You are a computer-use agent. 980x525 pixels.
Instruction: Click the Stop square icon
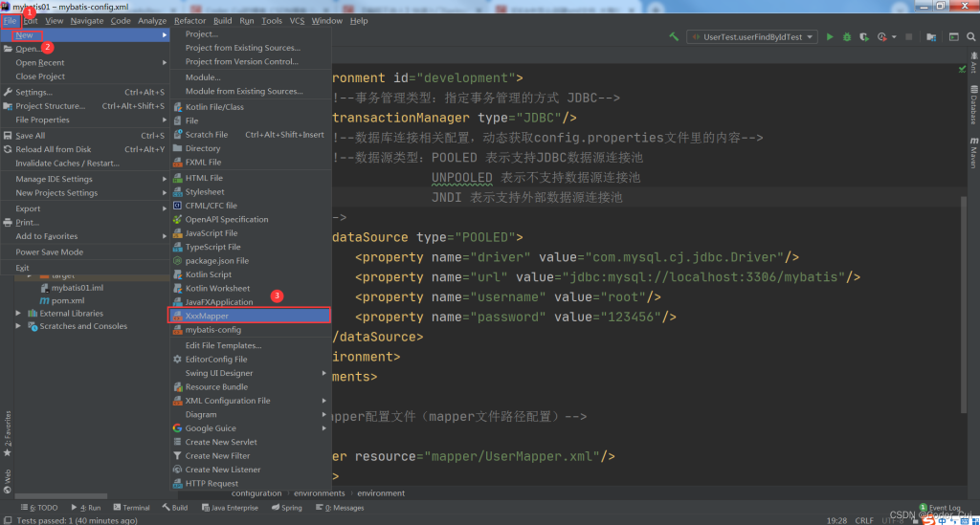[909, 37]
